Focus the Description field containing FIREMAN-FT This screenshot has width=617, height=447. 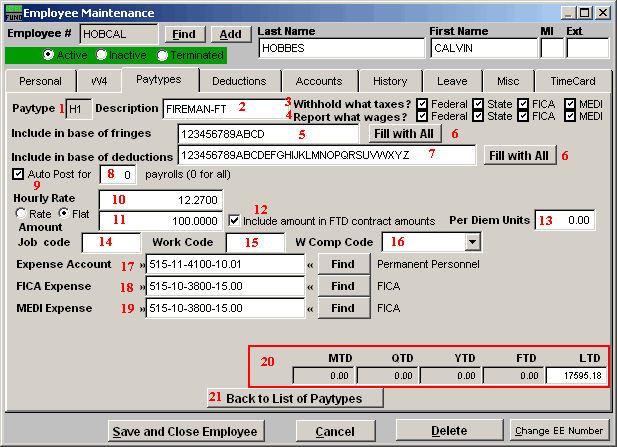pos(225,108)
